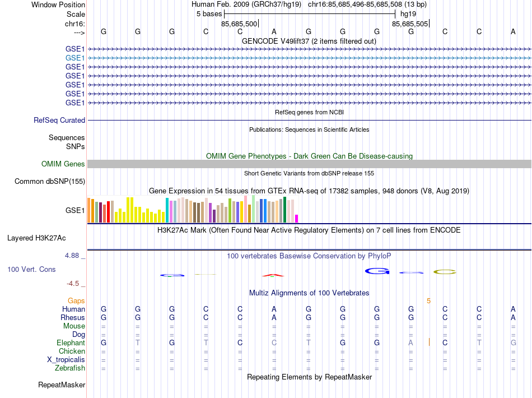This screenshot has height=398, width=532.
Task: Open 'Multiz Alignments of 100 Vertebrates' title
Action: point(309,293)
